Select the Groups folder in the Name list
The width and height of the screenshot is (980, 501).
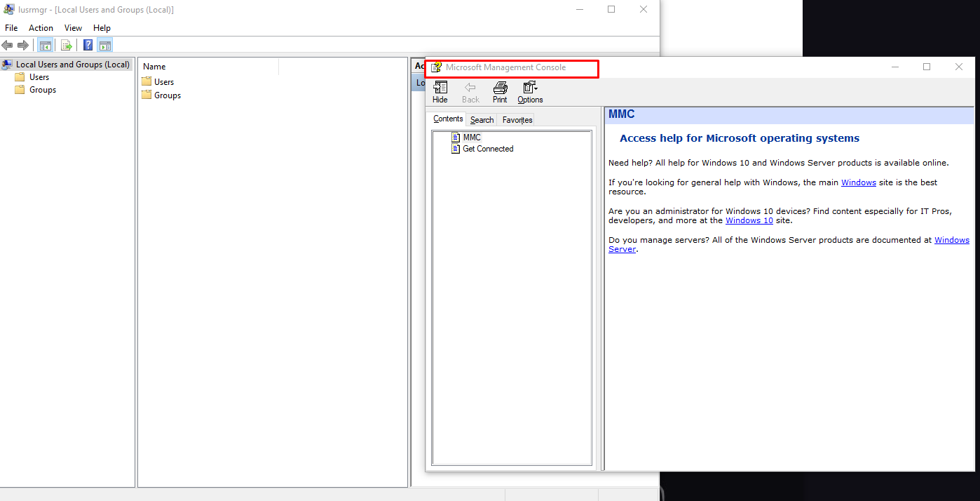pos(161,95)
